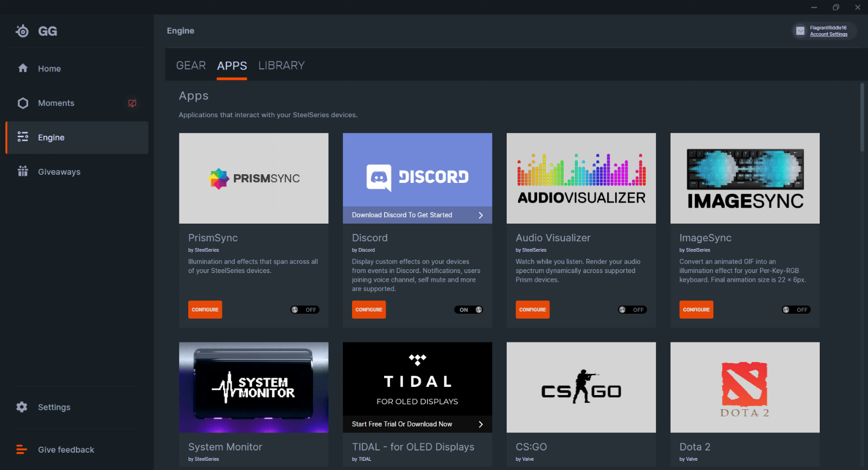Restore down the application window

point(836,7)
